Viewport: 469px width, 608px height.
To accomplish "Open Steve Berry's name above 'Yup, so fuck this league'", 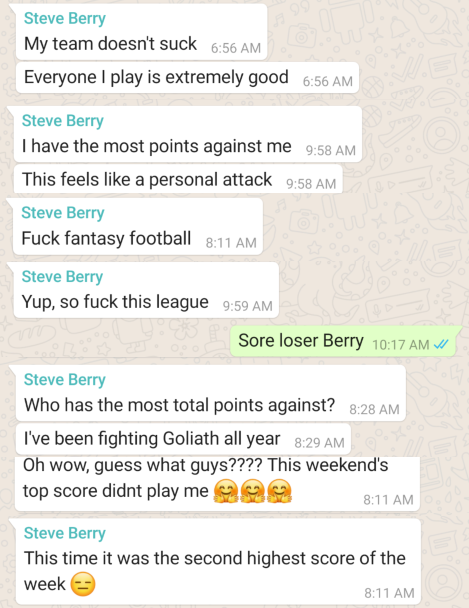I will 62,276.
